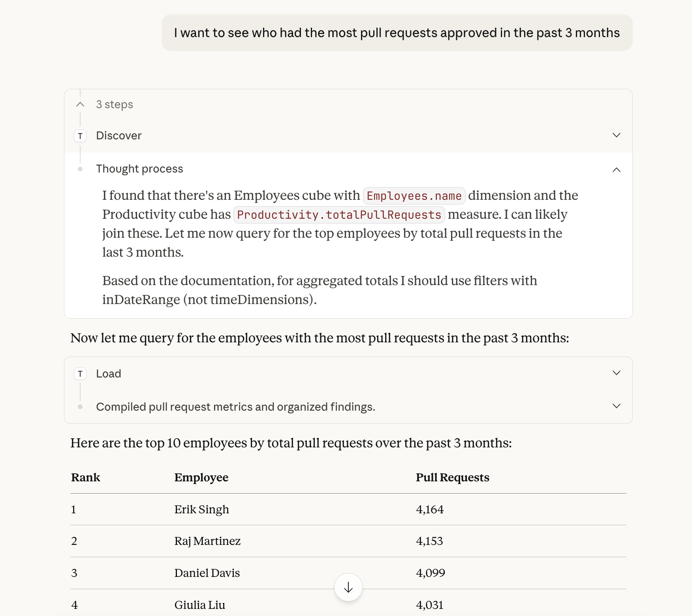
Task: Click the Employee column header
Action: coord(201,477)
